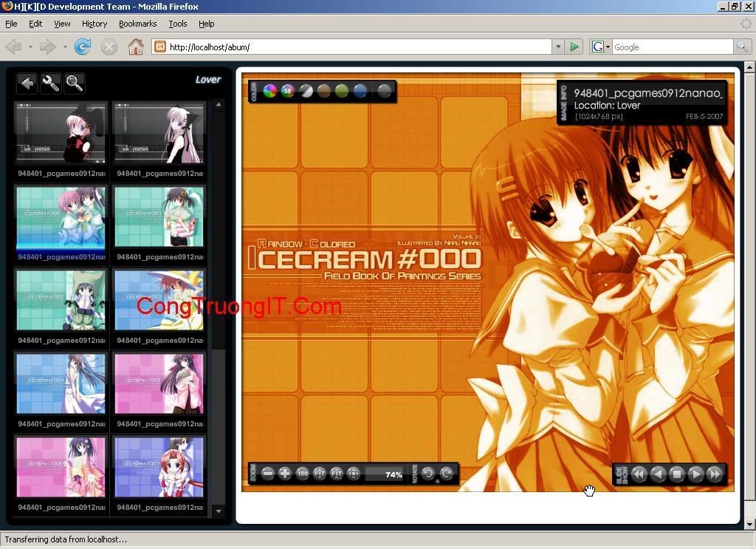This screenshot has width=756, height=549.
Task: Select the ICECREAM #002 thumbnail
Action: point(61,300)
